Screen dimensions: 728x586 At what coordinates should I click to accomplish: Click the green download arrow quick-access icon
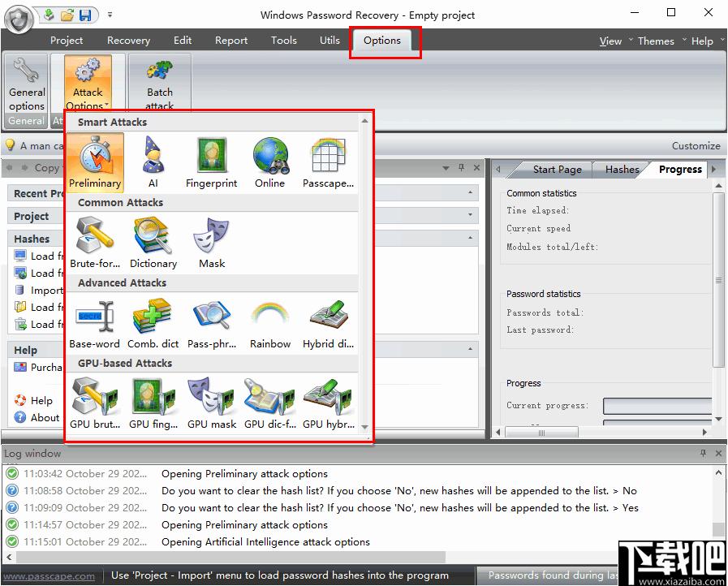point(49,15)
